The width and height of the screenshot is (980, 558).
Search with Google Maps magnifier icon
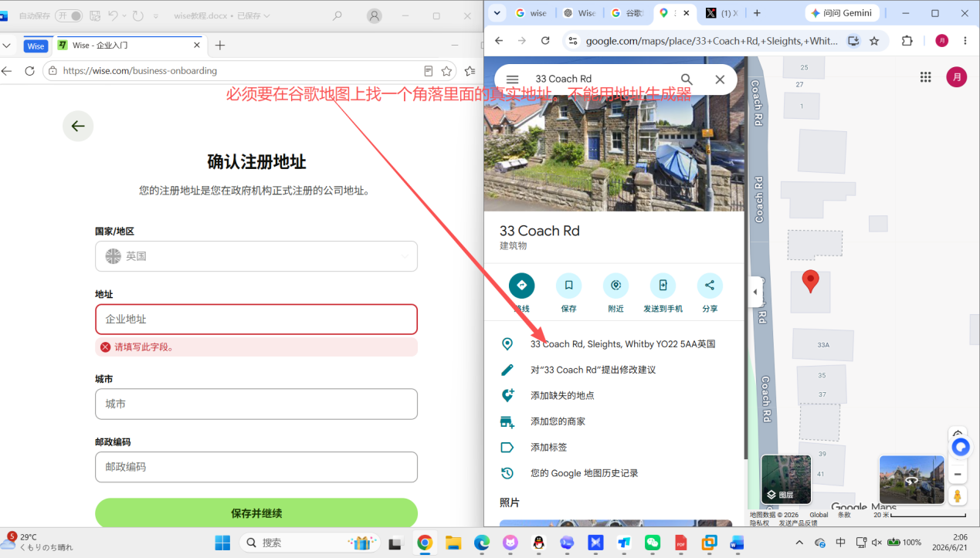tap(687, 79)
